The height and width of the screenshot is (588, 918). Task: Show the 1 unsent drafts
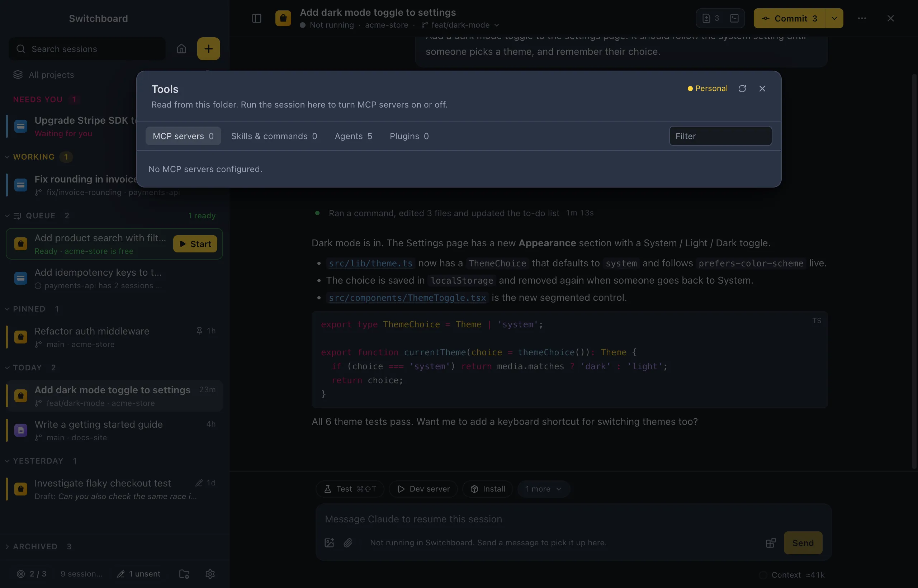tap(139, 574)
